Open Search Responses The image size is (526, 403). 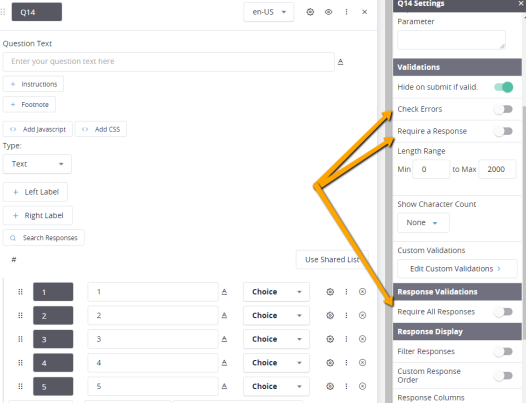(44, 238)
